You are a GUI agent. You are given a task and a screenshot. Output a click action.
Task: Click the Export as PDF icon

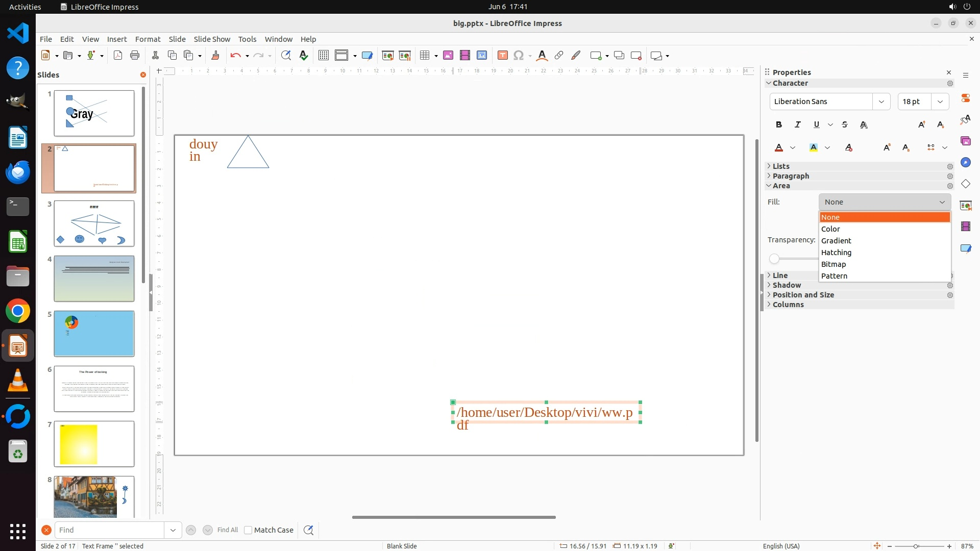click(118, 56)
